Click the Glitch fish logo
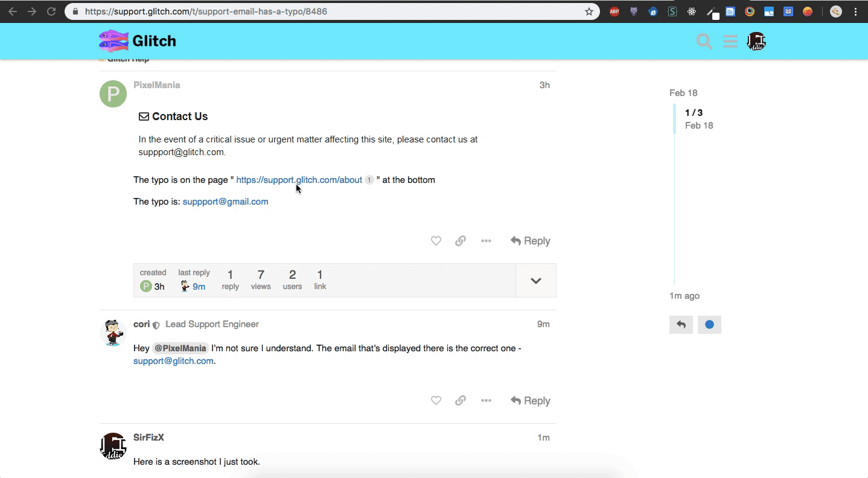The height and width of the screenshot is (478, 868). pyautogui.click(x=113, y=41)
